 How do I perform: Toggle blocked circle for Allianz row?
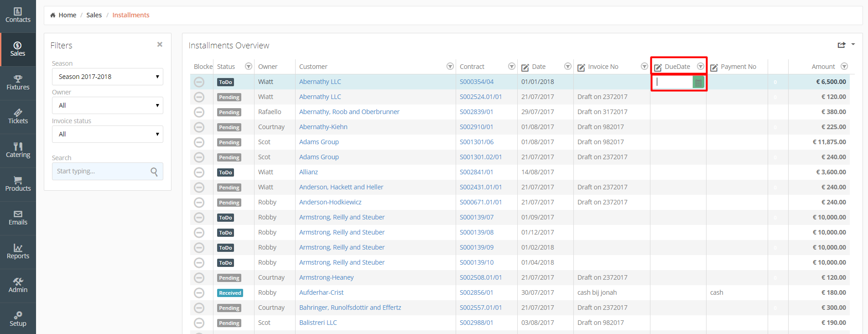click(x=199, y=172)
